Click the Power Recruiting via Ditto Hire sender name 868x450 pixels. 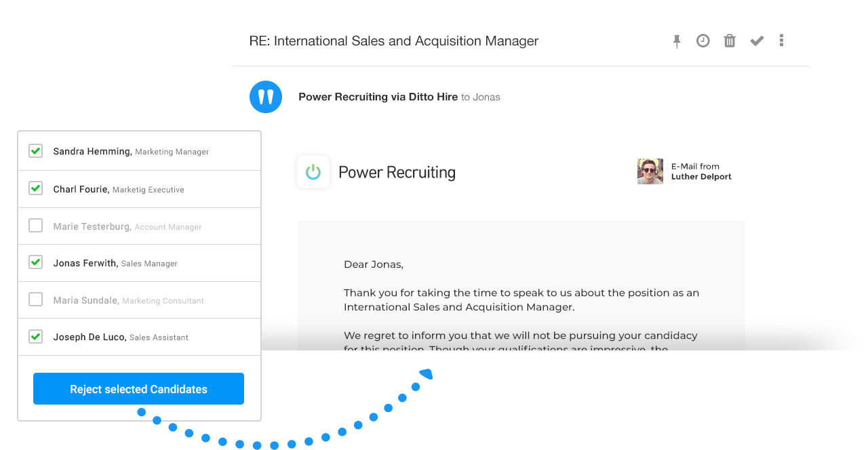[x=378, y=97]
